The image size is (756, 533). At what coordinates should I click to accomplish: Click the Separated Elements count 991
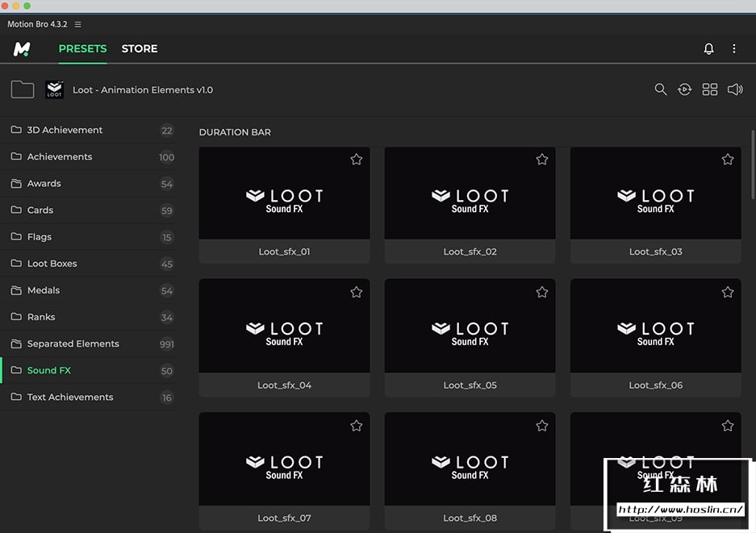(167, 344)
